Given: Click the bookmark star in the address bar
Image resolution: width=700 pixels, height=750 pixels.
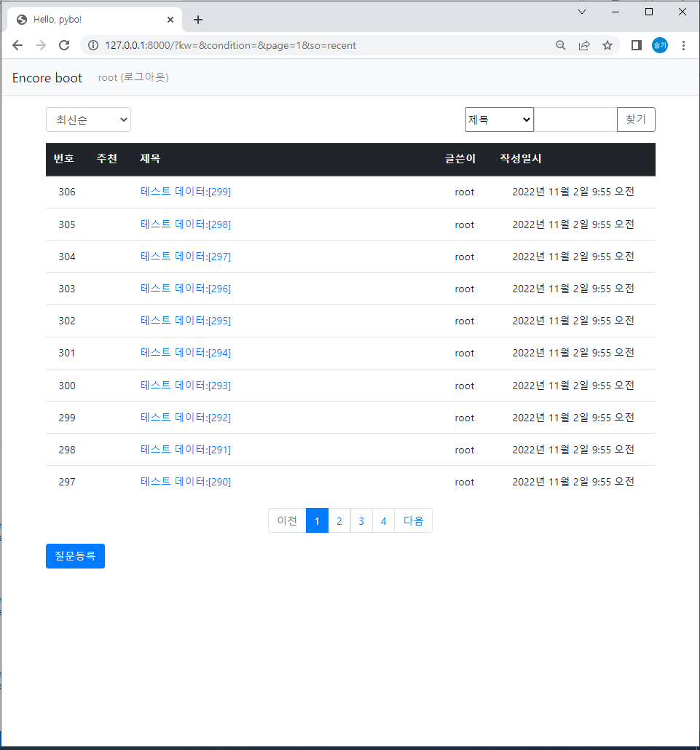Looking at the screenshot, I should 607,44.
